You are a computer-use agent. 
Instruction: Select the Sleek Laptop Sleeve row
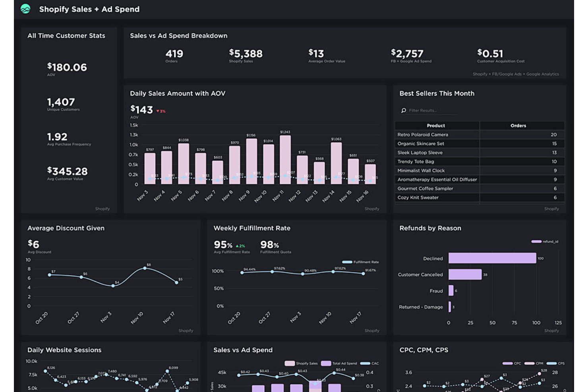point(480,153)
